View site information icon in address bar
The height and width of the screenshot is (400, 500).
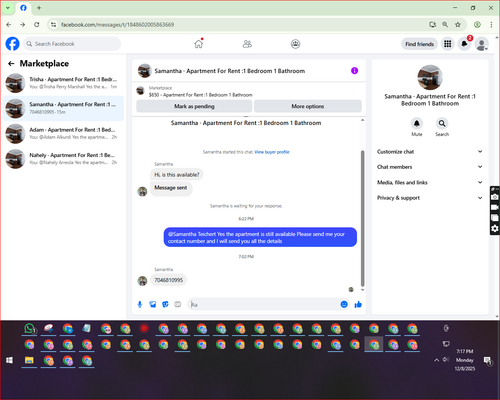pyautogui.click(x=53, y=25)
